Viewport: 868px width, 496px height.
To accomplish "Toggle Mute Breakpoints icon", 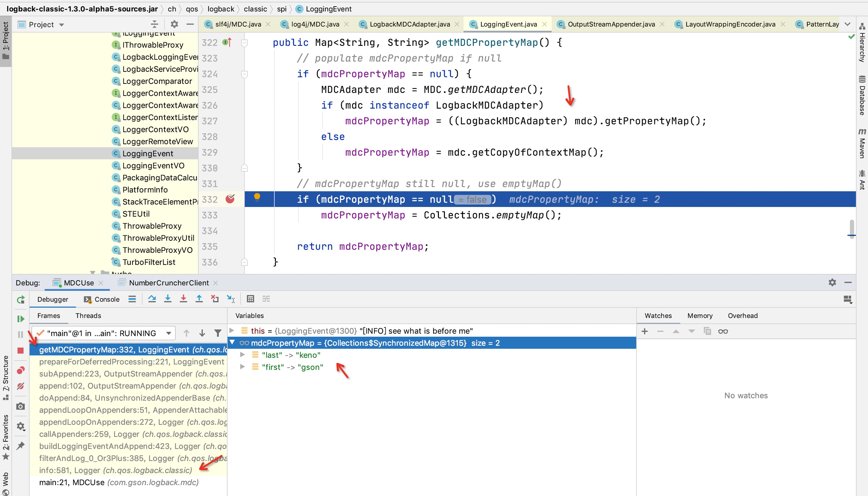I will pyautogui.click(x=21, y=386).
